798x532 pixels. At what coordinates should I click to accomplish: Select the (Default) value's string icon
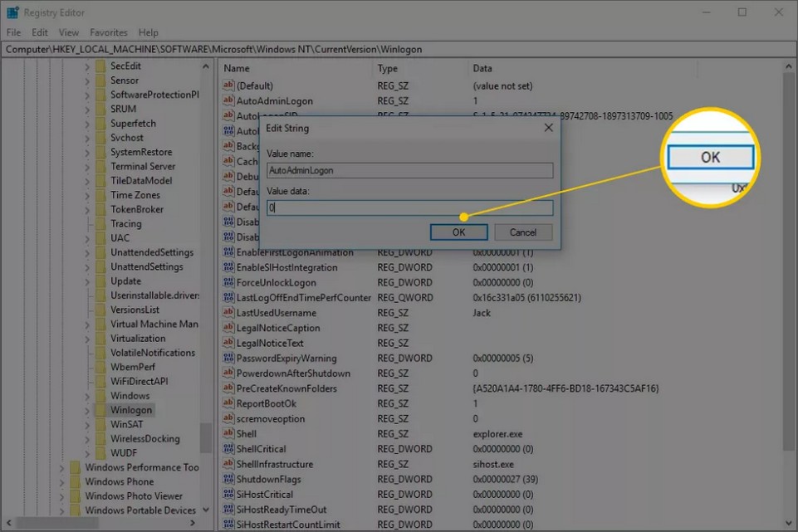pyautogui.click(x=228, y=85)
